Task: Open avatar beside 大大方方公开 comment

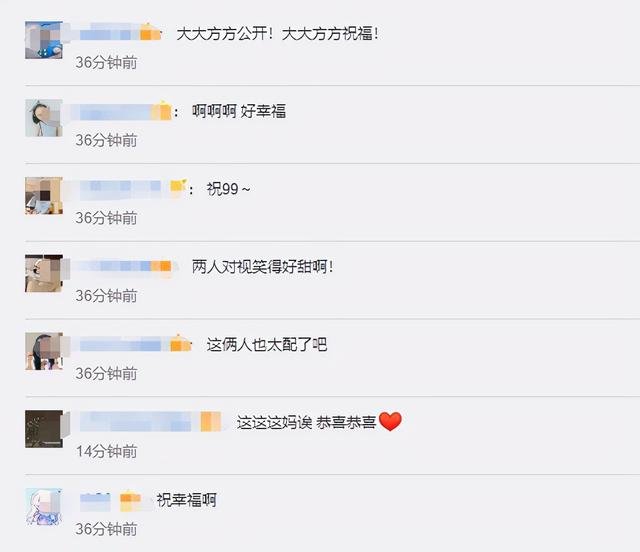Action: [44, 40]
